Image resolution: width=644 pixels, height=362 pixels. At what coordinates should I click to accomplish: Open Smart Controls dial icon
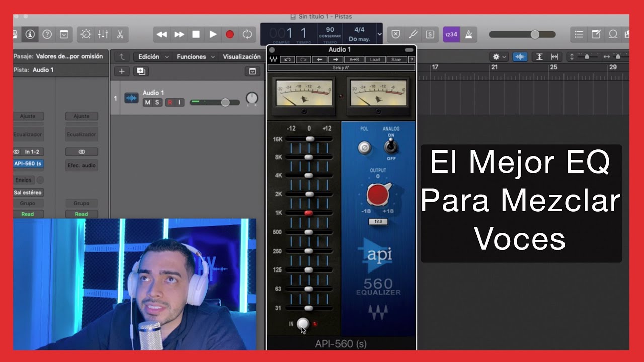[86, 34]
